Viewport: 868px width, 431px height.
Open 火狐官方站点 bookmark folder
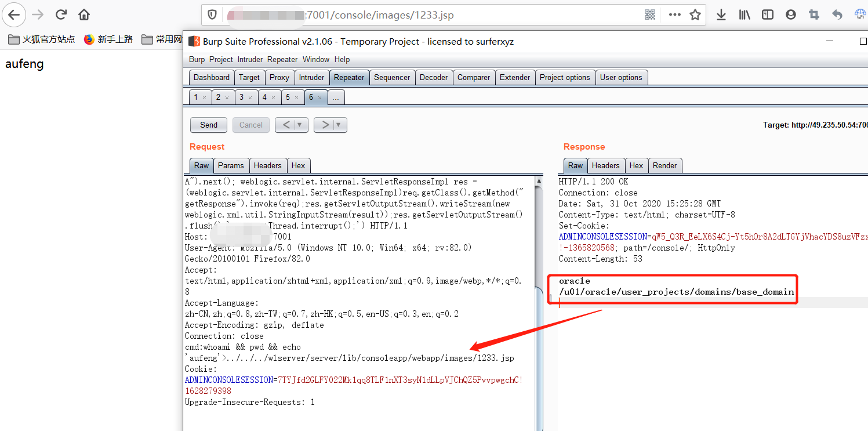(x=42, y=39)
